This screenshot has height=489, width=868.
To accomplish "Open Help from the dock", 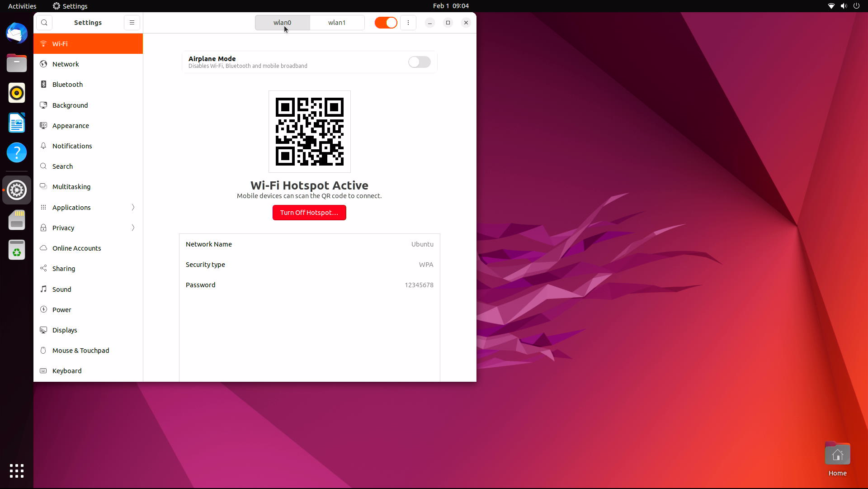I will click(x=17, y=153).
